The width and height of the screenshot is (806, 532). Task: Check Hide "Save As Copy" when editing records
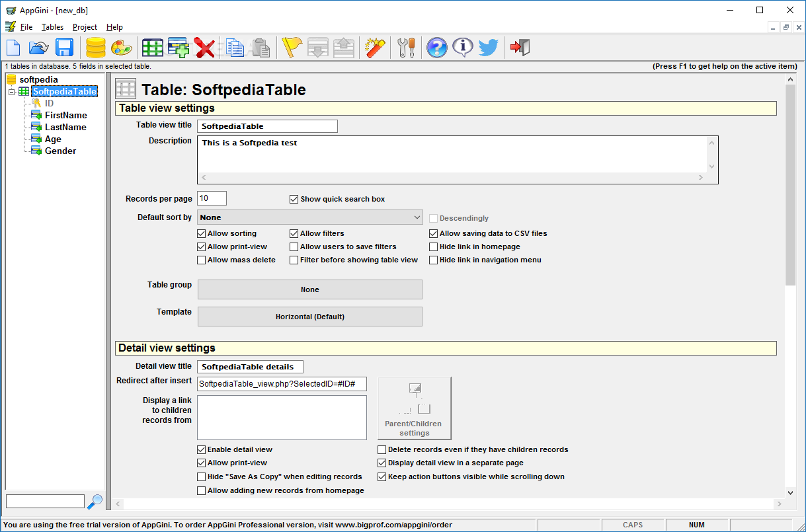(x=202, y=476)
